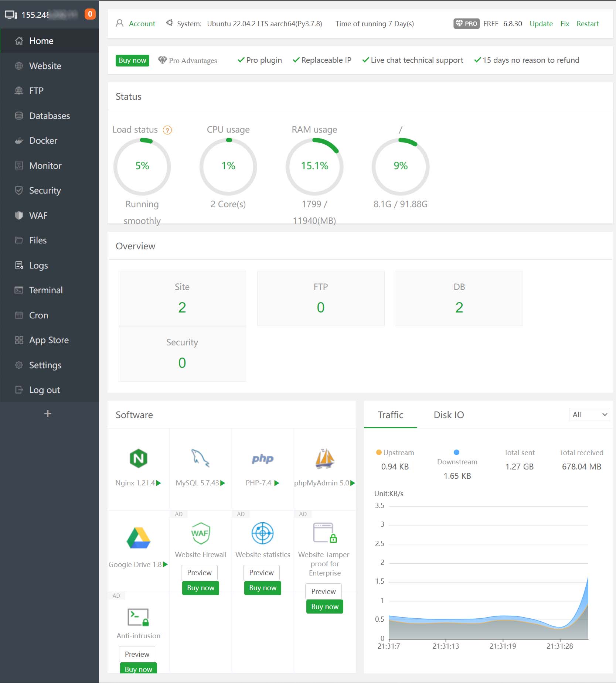Open the MySQL dolphin icon

pyautogui.click(x=200, y=458)
